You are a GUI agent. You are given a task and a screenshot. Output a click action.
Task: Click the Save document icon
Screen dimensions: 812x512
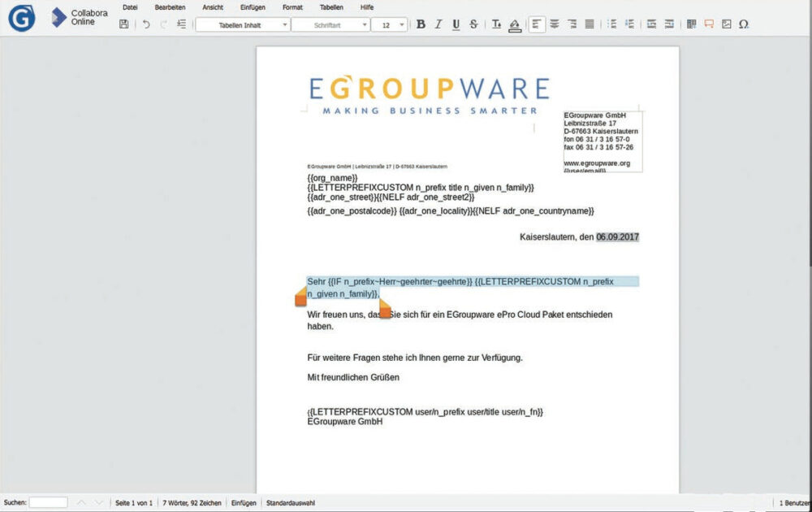123,24
